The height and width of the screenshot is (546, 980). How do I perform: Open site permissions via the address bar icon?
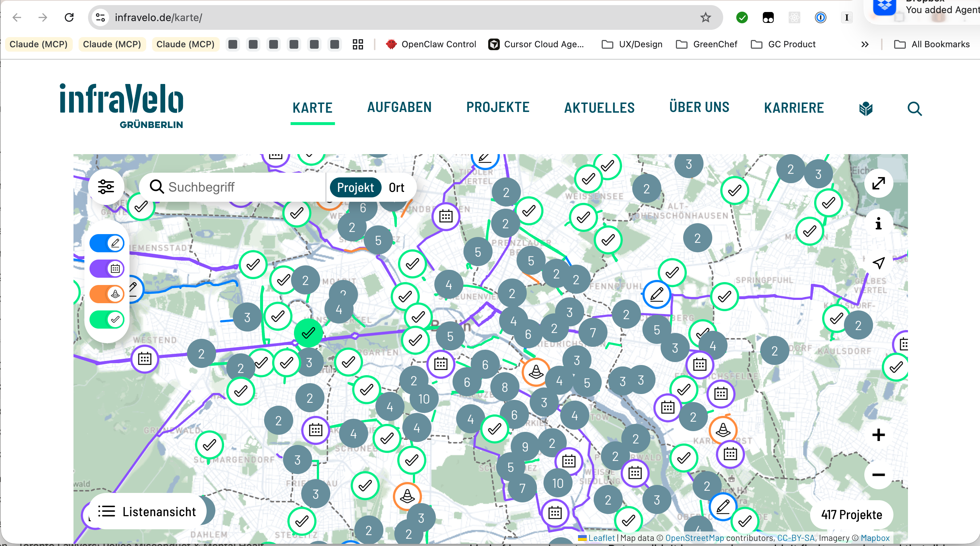(100, 17)
